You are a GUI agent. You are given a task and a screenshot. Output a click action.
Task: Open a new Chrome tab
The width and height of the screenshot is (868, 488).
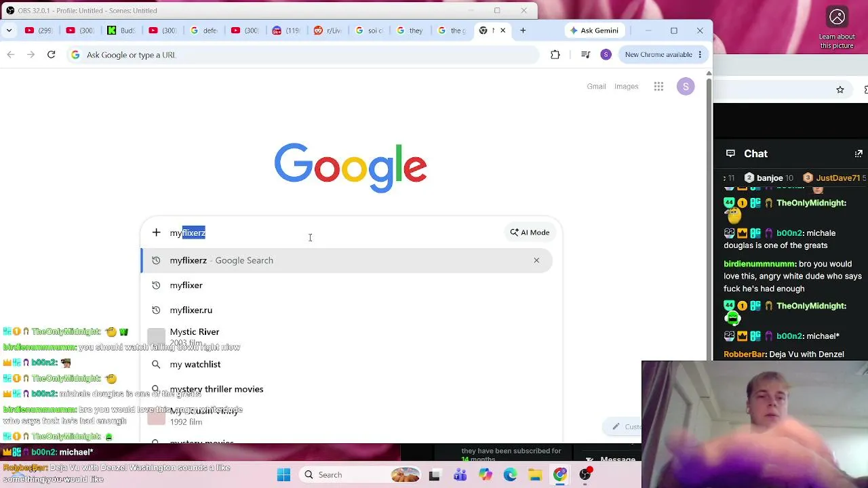523,30
